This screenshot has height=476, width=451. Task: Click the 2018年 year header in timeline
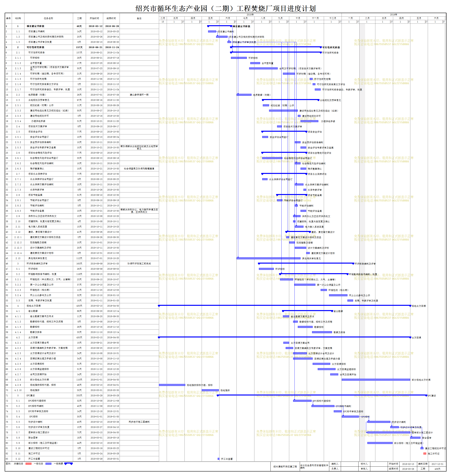click(x=250, y=15)
